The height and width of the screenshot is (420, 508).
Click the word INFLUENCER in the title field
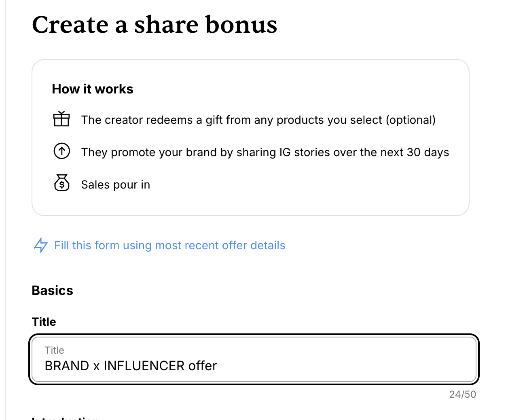144,366
